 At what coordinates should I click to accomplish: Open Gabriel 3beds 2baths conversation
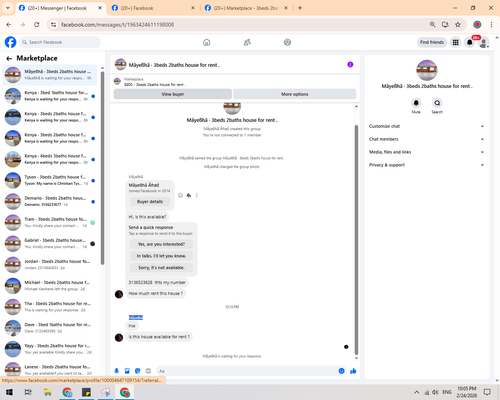[x=50, y=244]
